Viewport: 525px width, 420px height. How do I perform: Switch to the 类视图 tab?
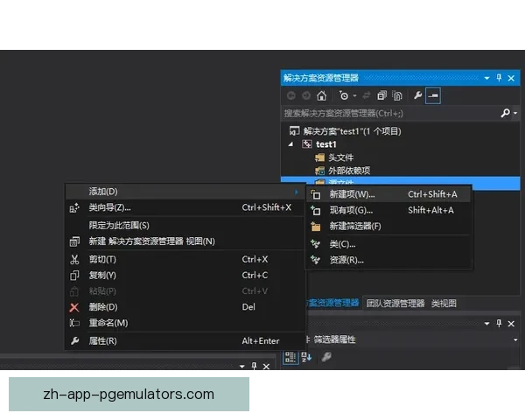[x=444, y=304]
